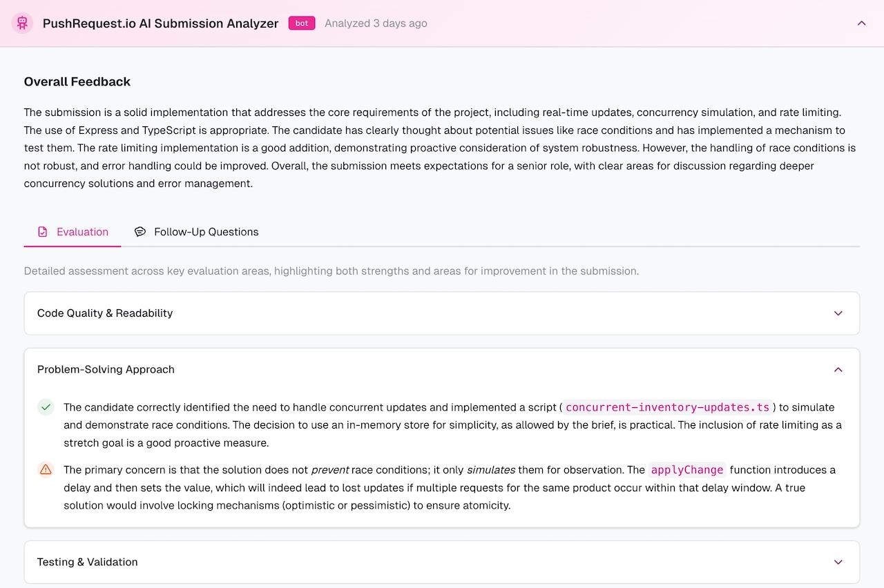
Task: Collapse the analyzer card via the top-right chevron
Action: coord(861,23)
